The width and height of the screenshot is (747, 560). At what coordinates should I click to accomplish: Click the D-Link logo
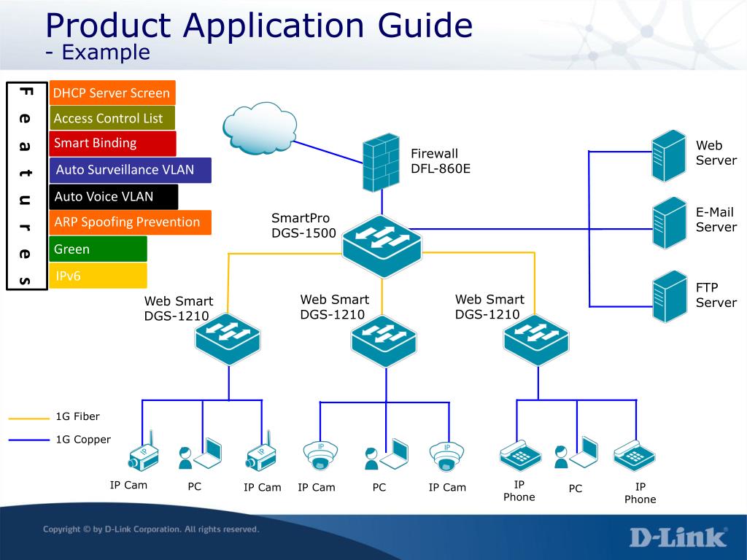678,537
